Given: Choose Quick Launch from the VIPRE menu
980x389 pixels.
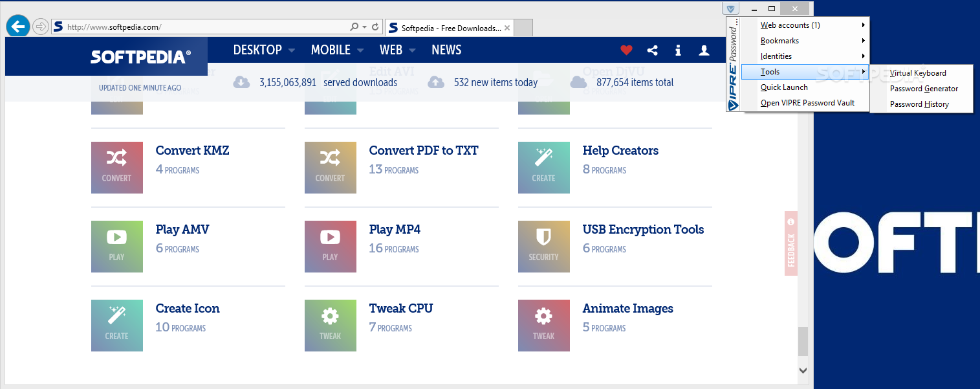Looking at the screenshot, I should 805,87.
